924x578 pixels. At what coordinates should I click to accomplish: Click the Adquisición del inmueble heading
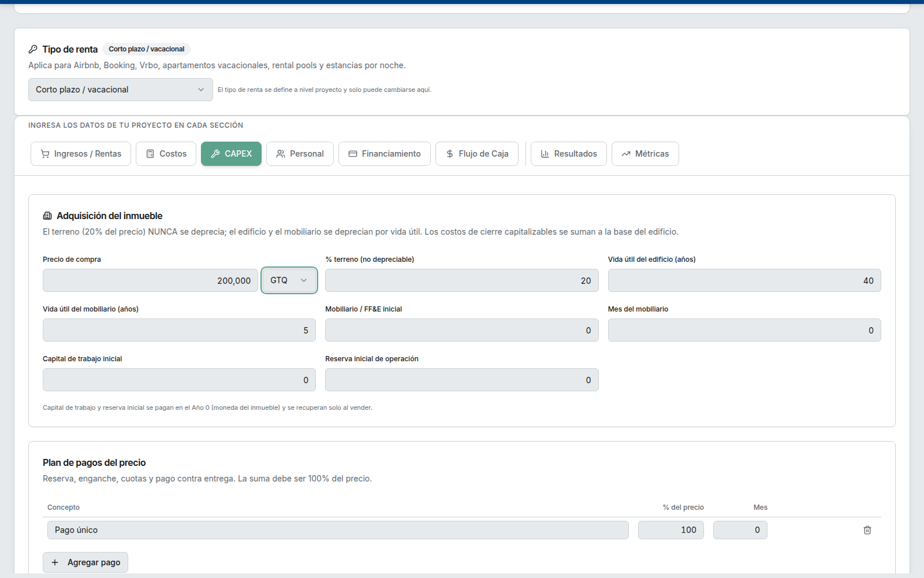coord(110,216)
